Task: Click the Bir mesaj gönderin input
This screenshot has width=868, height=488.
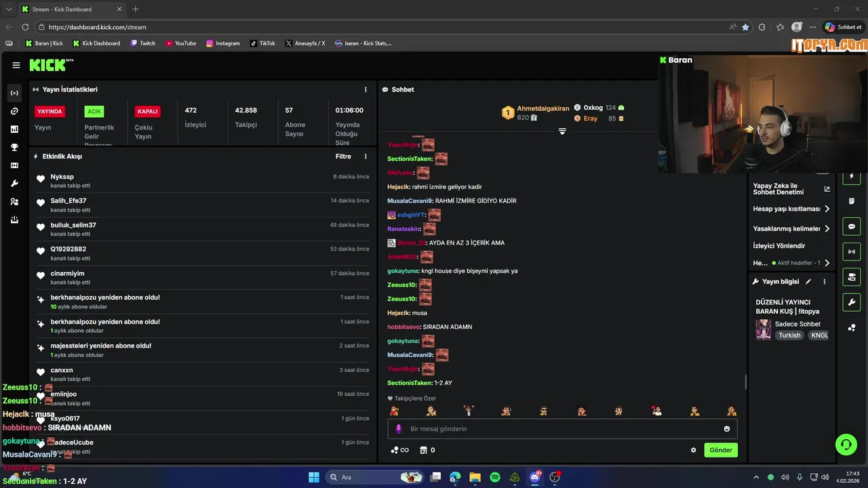Action: [x=562, y=429]
